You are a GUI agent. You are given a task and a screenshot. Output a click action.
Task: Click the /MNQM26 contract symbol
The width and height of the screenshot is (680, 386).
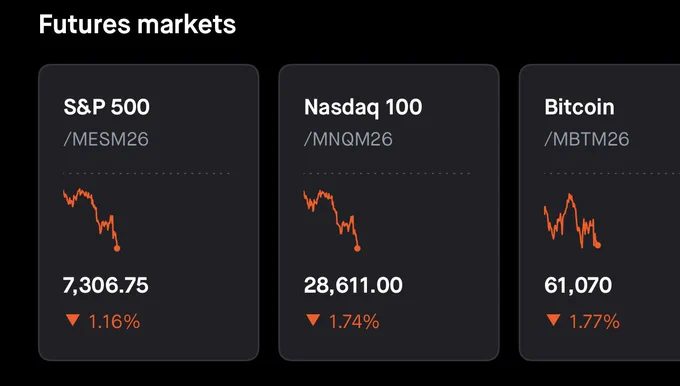pyautogui.click(x=348, y=139)
